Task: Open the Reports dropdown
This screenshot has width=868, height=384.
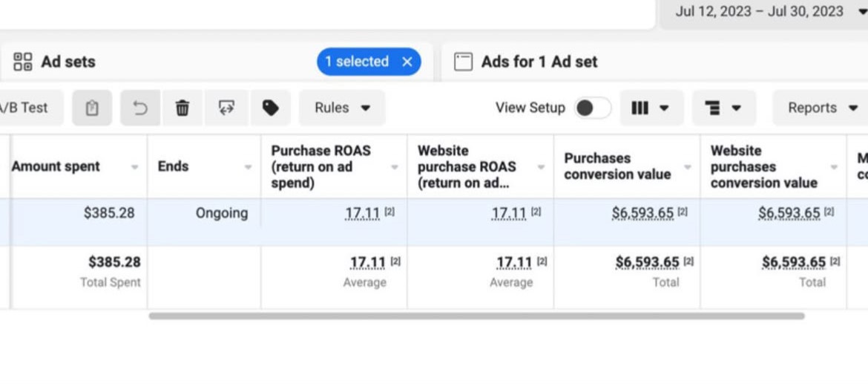Action: tap(820, 108)
